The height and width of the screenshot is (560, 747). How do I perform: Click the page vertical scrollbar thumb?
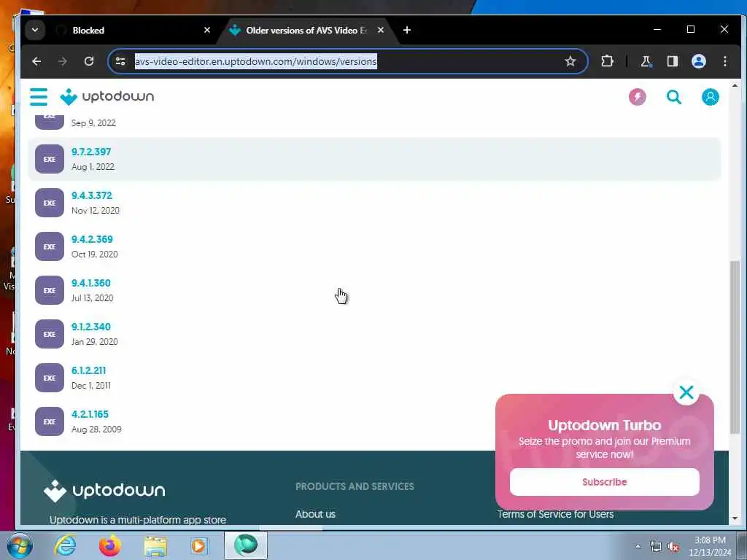(735, 347)
